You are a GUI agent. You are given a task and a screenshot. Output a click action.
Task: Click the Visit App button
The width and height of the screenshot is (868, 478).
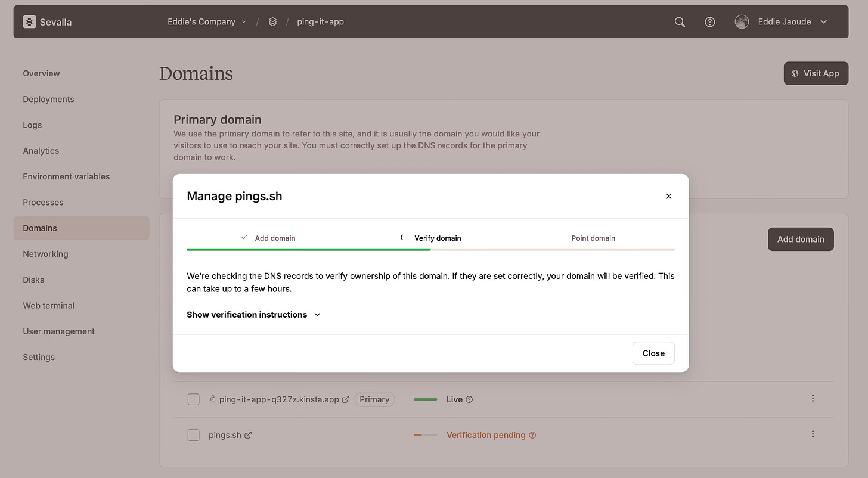tap(816, 73)
